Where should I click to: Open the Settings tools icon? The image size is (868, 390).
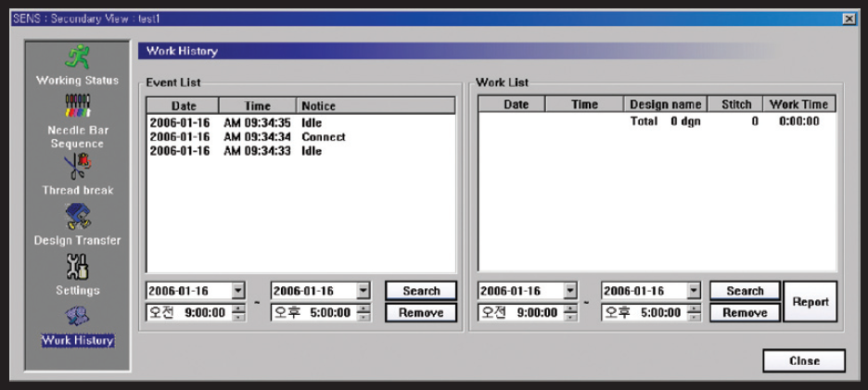coord(78,267)
